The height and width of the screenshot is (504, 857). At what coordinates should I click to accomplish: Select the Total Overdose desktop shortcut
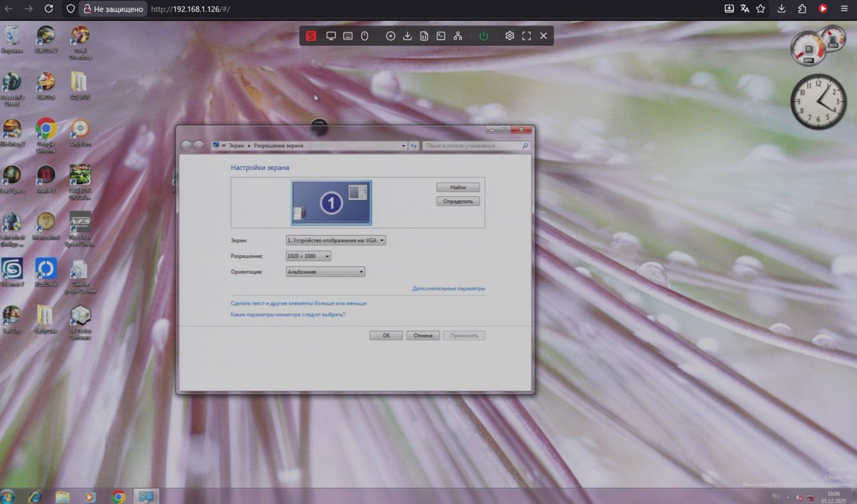[80, 43]
